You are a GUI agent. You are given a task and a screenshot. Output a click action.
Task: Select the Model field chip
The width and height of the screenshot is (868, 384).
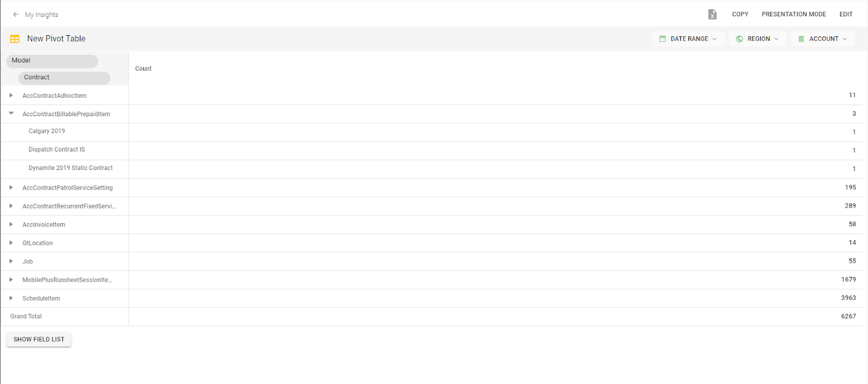(x=52, y=60)
